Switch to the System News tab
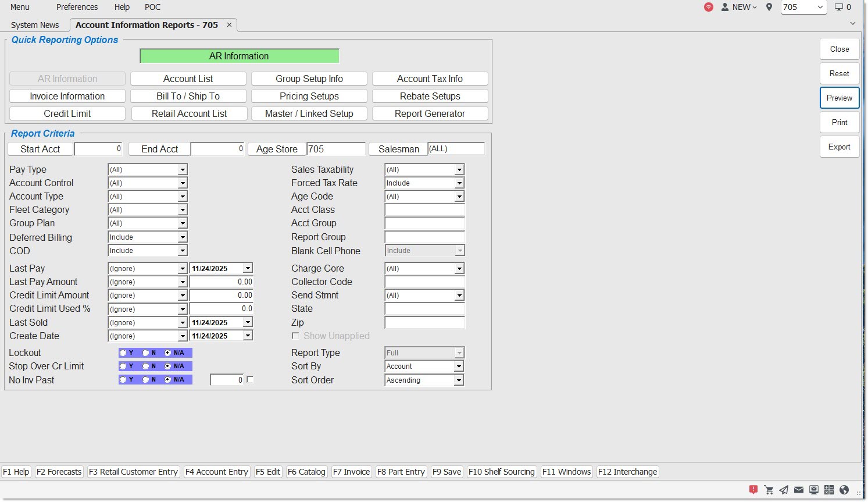The width and height of the screenshot is (868, 502). point(35,25)
